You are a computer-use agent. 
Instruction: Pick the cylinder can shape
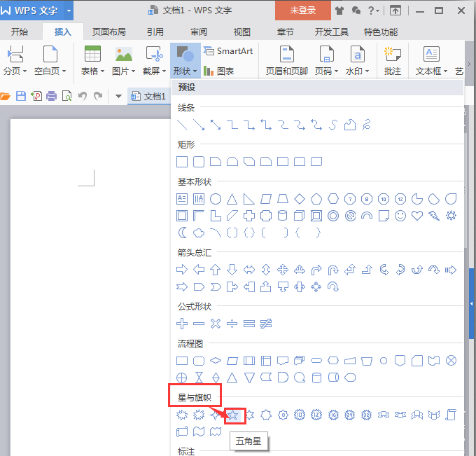[x=283, y=216]
